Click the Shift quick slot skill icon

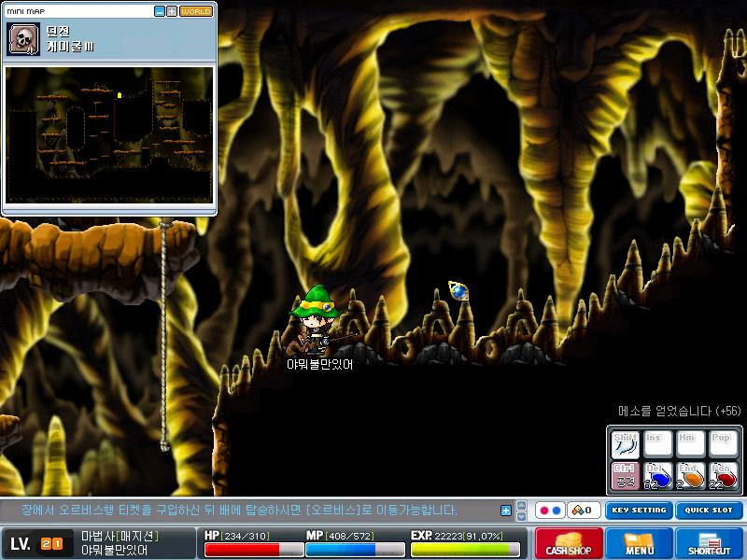pos(625,443)
